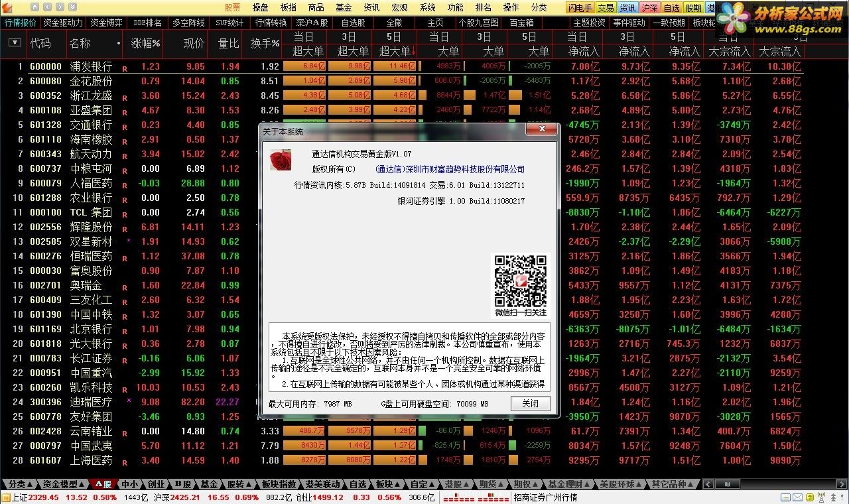Click the R marker for 浦发银行
Image resolution: width=849 pixels, height=504 pixels.
click(125, 68)
